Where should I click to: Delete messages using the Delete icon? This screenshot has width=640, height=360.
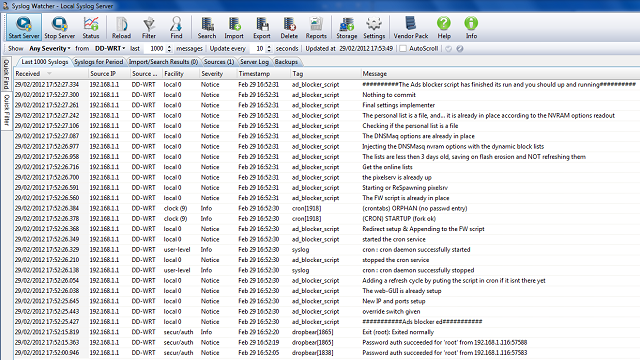coord(289,27)
